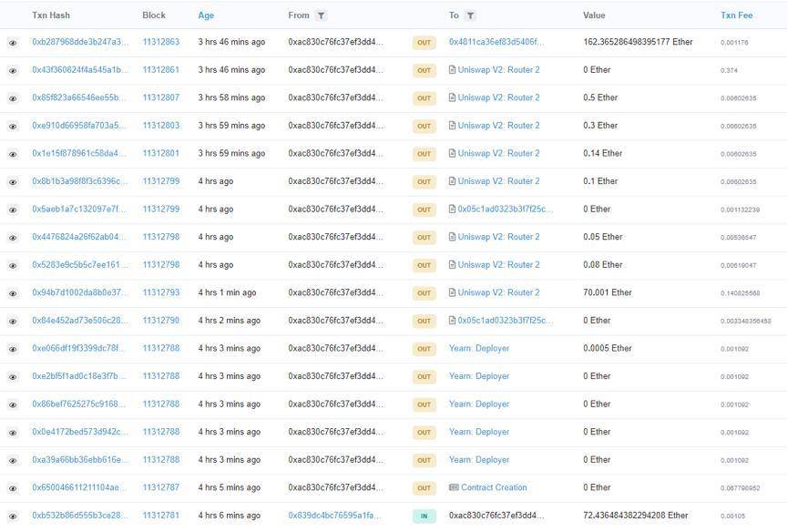Open block 11312863
This screenshot has width=788, height=532.
(x=161, y=42)
